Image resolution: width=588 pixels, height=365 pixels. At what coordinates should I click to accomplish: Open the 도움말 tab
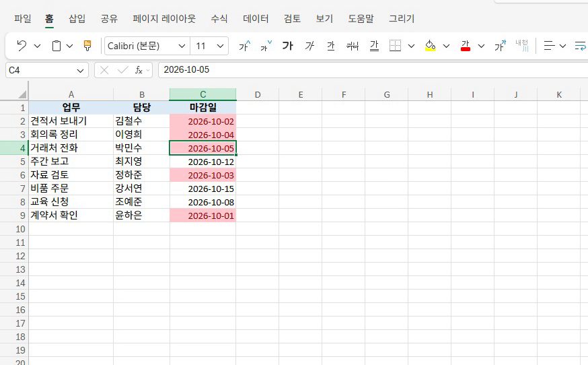coord(361,18)
